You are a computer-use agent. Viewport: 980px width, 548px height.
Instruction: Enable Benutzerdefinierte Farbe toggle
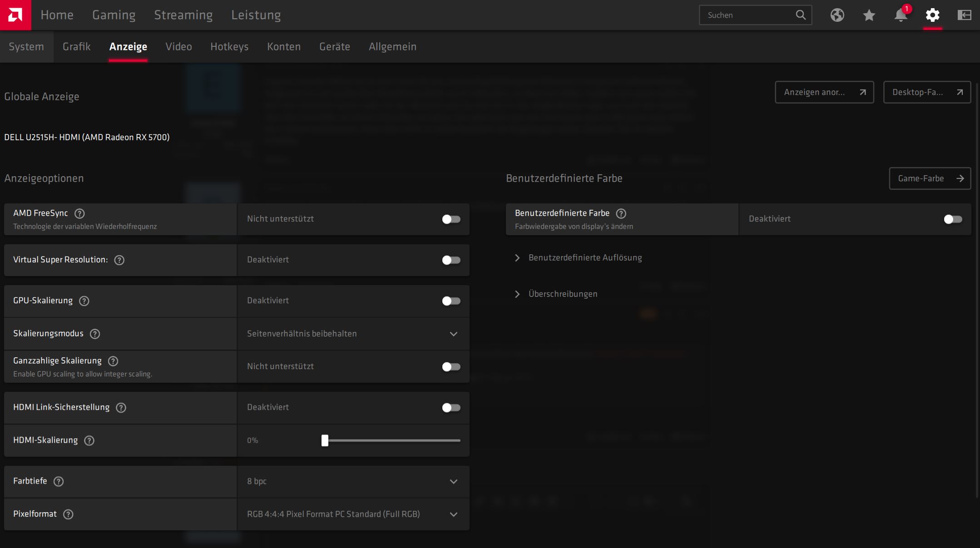tap(952, 219)
